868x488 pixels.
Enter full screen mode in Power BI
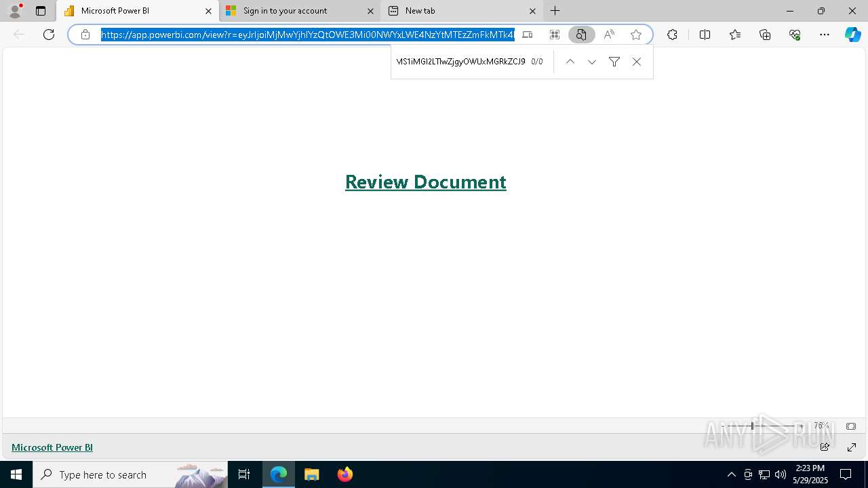tap(852, 447)
